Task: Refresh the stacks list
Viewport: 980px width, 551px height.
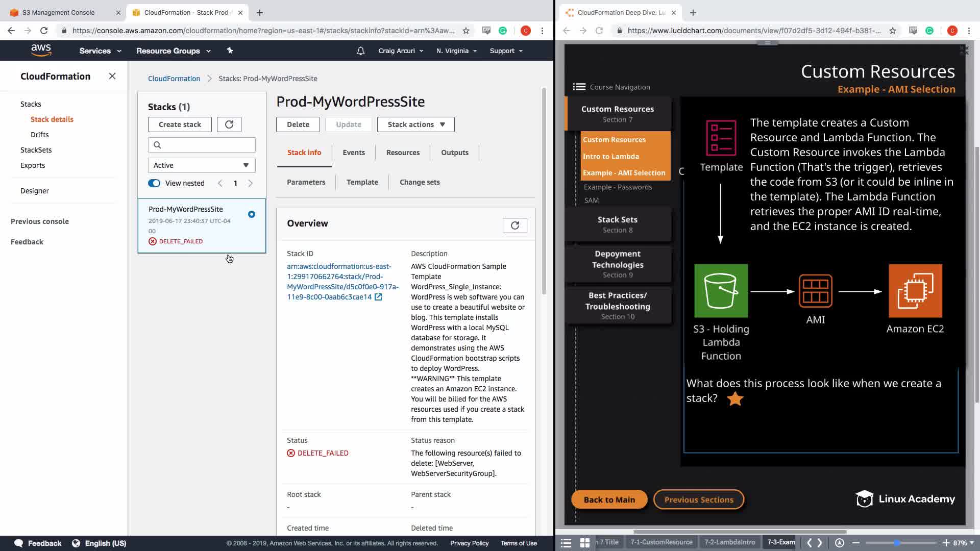Action: pos(229,124)
